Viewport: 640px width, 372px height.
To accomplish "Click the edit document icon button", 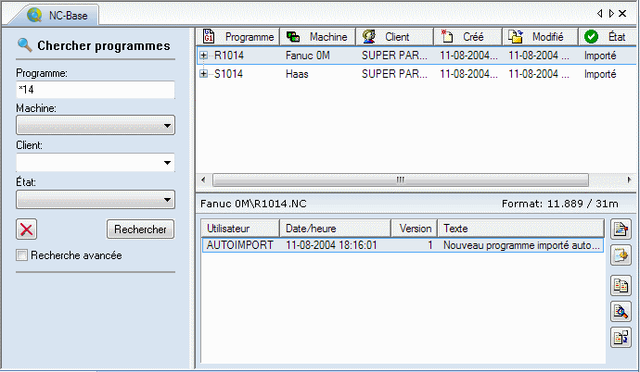I will pos(621,229).
